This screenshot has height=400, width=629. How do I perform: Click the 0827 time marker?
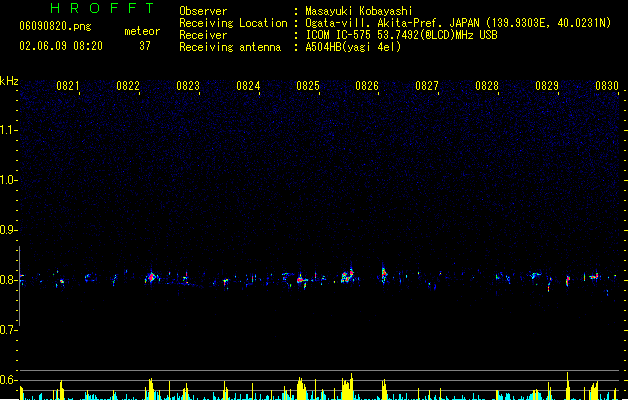tap(427, 86)
